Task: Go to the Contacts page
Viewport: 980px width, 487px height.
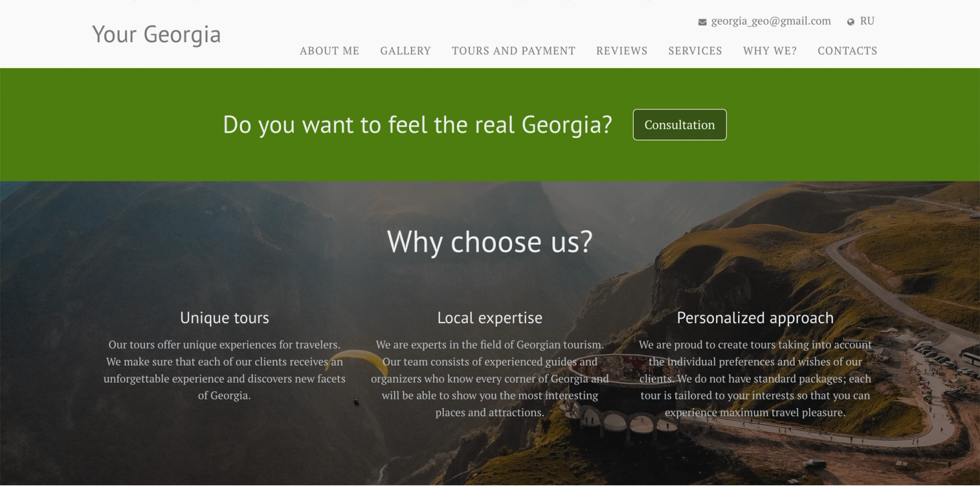Action: (x=848, y=51)
